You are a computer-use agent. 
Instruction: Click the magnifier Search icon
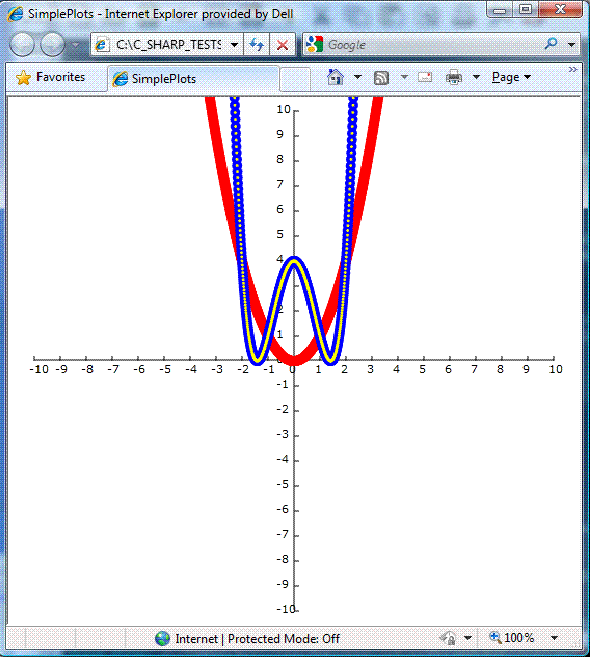(x=551, y=44)
